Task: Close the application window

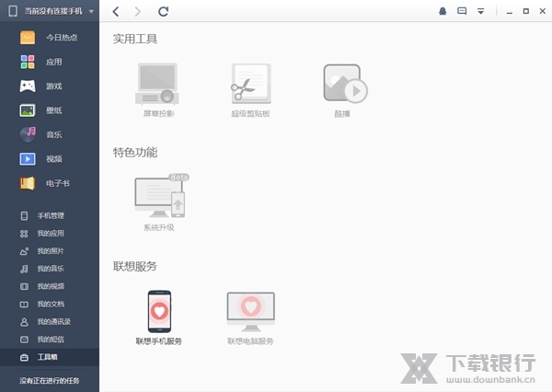Action: click(x=543, y=11)
